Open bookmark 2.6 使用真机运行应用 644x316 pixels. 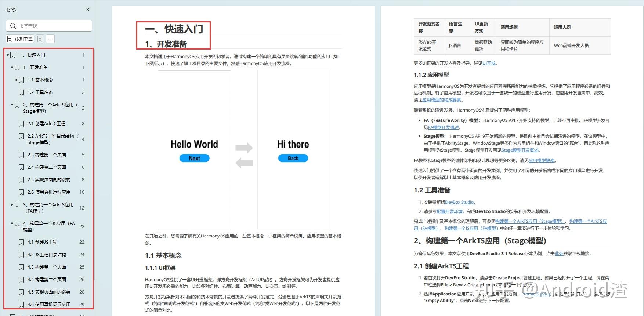click(49, 192)
